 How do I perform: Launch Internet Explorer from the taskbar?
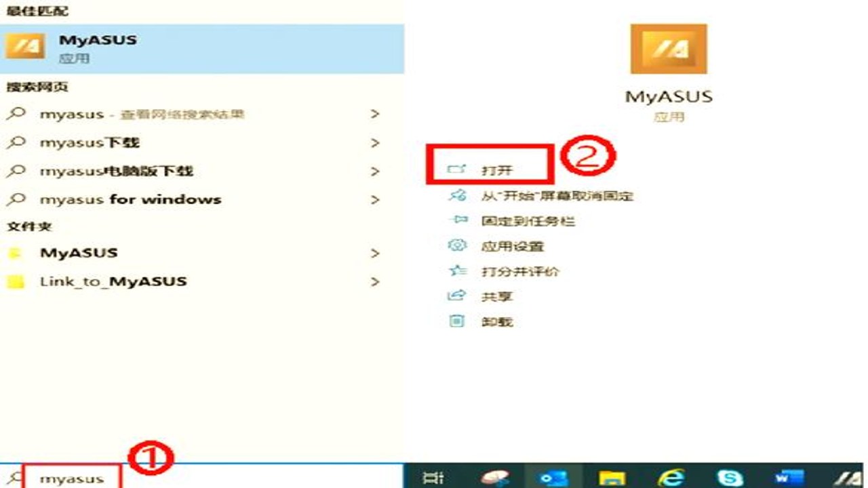tap(671, 479)
